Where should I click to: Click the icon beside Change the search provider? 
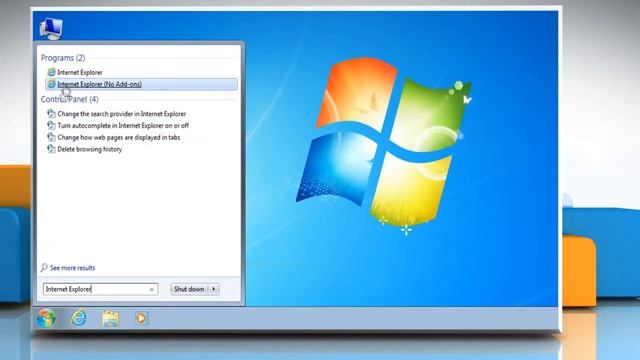point(51,113)
